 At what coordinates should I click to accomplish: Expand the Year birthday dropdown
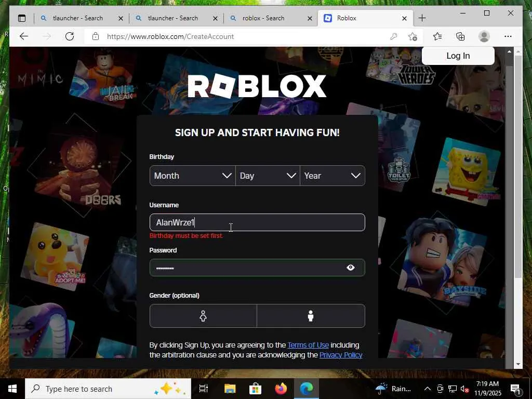[332, 176]
